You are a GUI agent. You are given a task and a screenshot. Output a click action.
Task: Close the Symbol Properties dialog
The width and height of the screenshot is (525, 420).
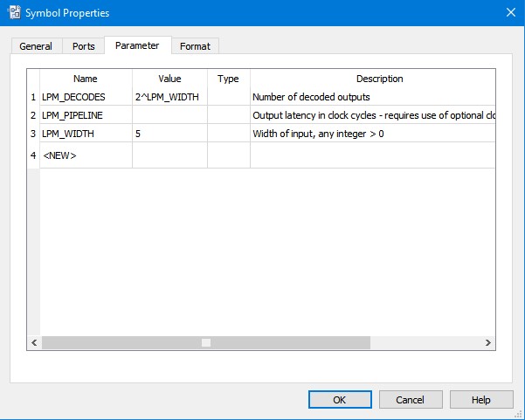pos(510,12)
